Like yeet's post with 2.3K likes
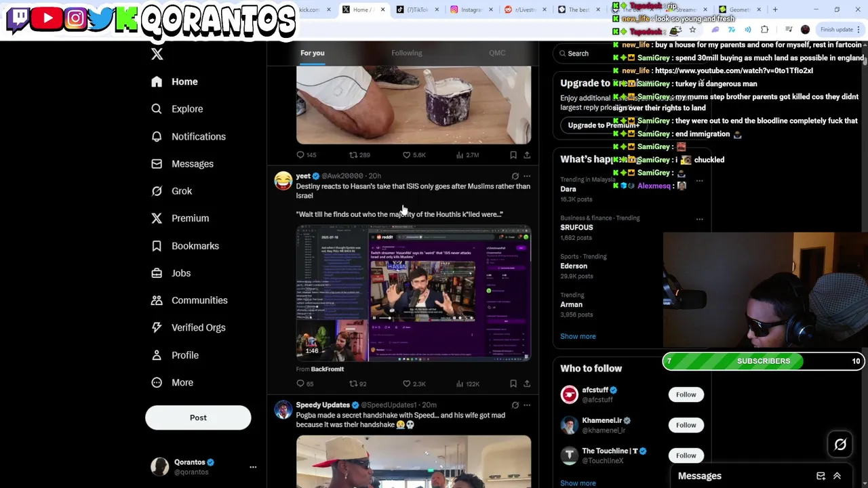This screenshot has height=488, width=868. click(414, 384)
